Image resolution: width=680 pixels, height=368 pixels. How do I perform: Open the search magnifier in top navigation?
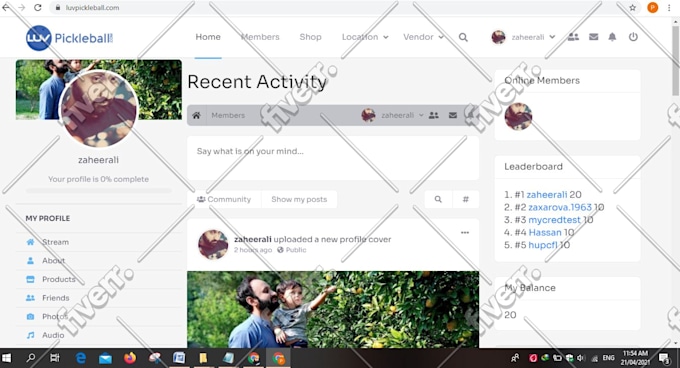coord(463,37)
